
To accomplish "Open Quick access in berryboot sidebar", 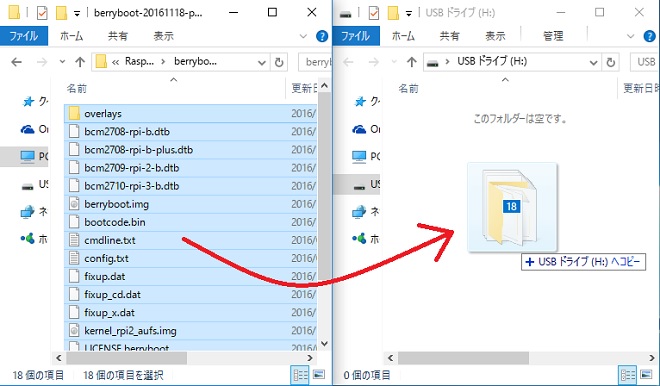I will [x=35, y=101].
